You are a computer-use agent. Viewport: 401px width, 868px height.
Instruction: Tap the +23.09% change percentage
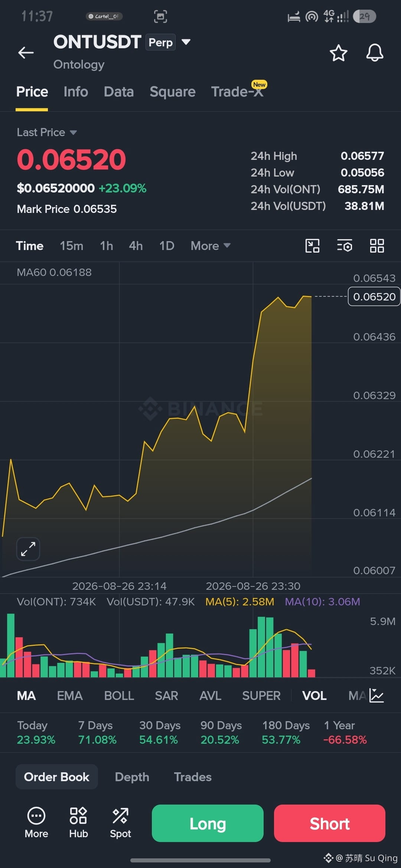click(123, 188)
